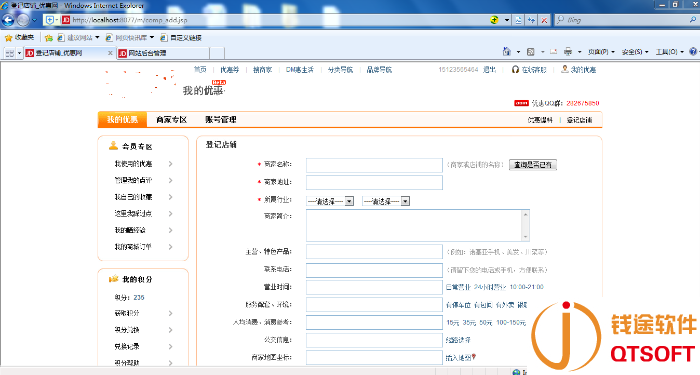Click the blue Help question mark icon
The height and width of the screenshot is (375, 700).
point(693,52)
